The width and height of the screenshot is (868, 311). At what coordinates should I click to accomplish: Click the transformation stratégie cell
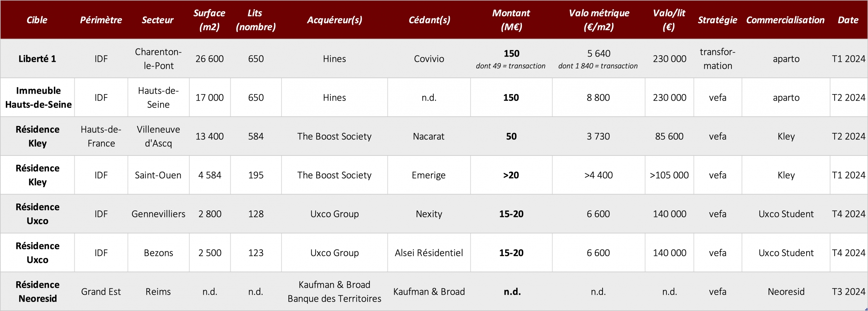(718, 59)
